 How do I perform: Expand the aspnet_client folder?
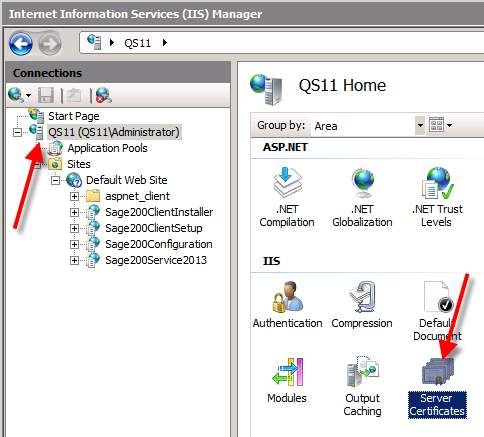point(74,196)
